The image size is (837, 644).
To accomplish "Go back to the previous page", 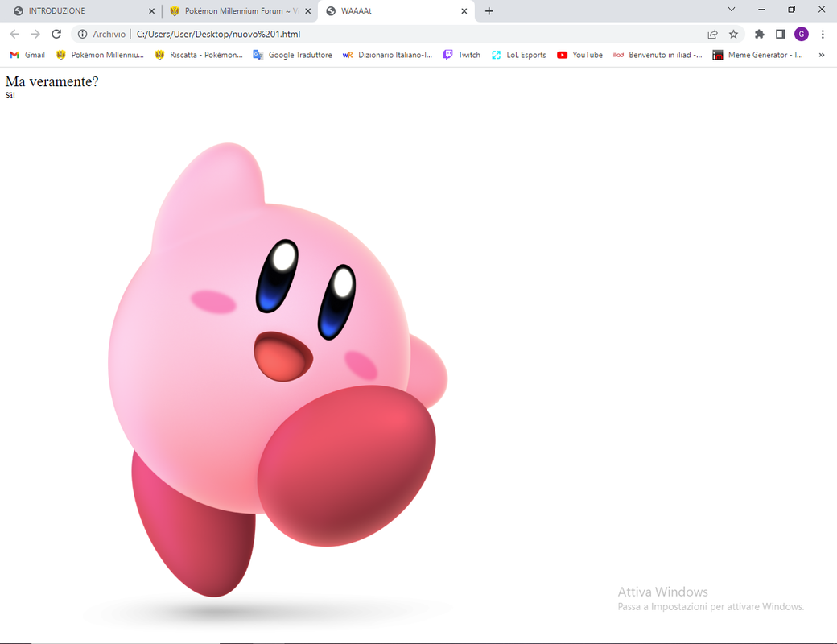I will (x=14, y=34).
